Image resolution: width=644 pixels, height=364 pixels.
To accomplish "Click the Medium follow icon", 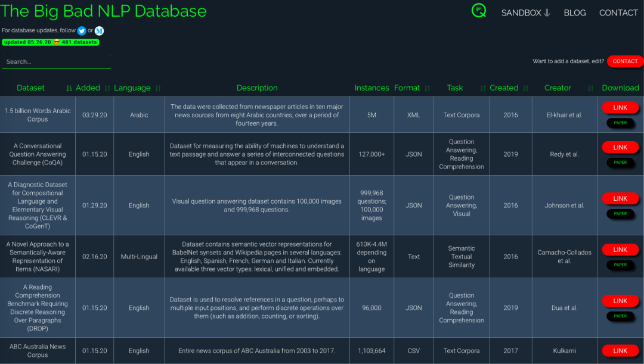I will (99, 30).
